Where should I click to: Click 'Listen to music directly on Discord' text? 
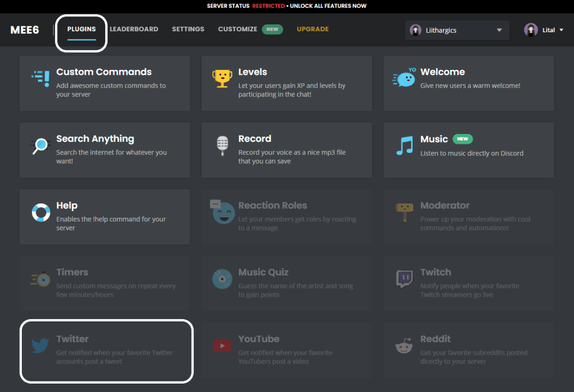[x=472, y=153]
